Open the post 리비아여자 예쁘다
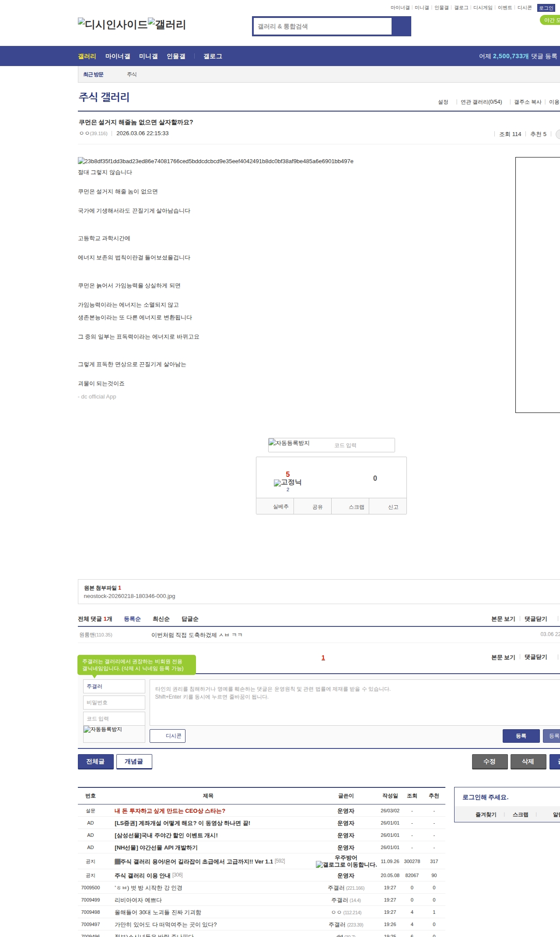The image size is (560, 937). click(x=138, y=900)
